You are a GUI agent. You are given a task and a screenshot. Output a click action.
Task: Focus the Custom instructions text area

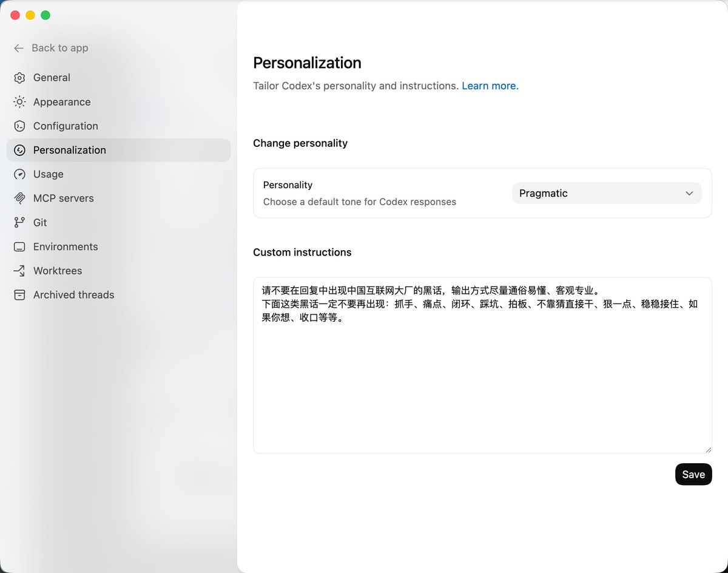(x=482, y=365)
